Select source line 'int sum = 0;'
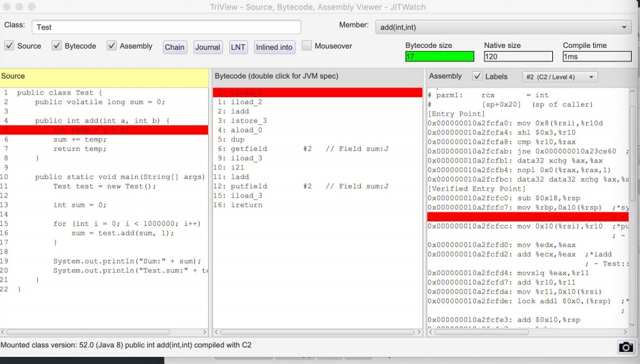 point(79,205)
